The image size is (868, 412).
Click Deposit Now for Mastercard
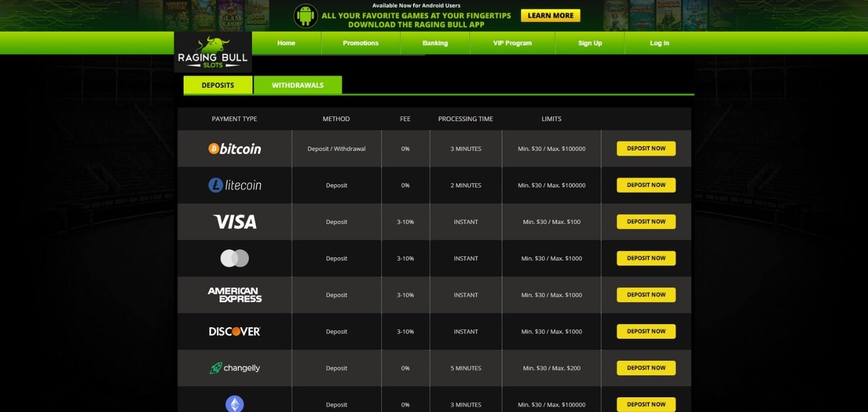(646, 258)
